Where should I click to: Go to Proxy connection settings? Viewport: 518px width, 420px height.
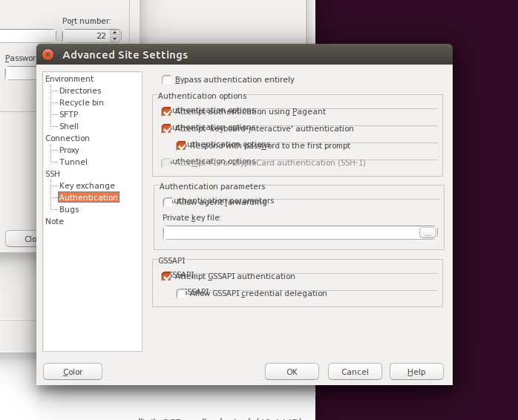coord(69,150)
